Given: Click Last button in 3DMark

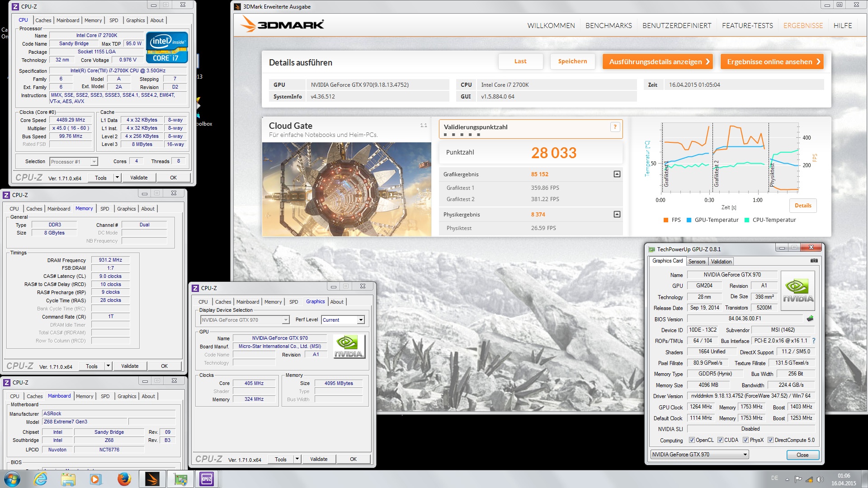Looking at the screenshot, I should coord(520,61).
